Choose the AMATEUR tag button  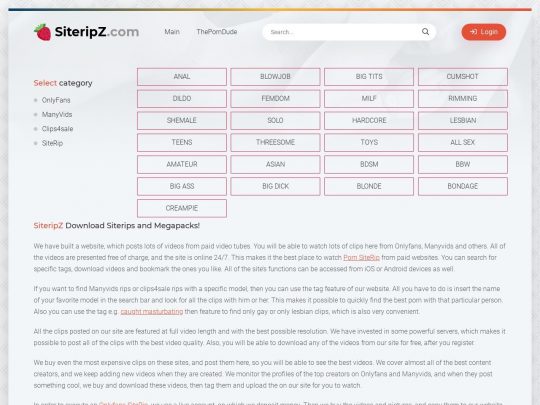[x=182, y=164]
